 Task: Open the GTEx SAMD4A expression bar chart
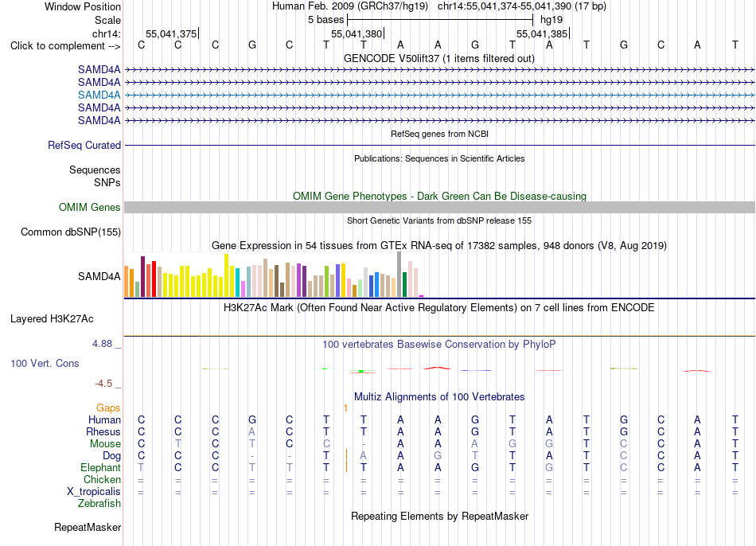[x=274, y=275]
